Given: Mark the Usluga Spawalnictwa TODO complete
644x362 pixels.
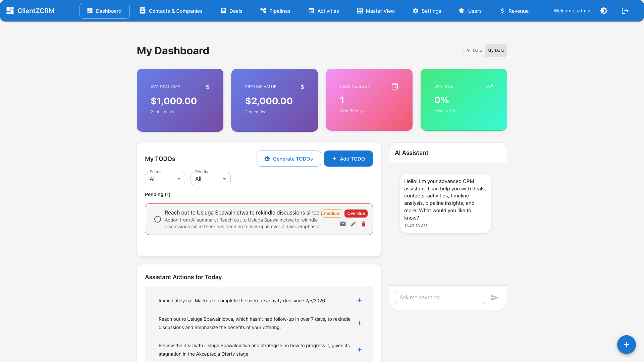Looking at the screenshot, I should [x=157, y=219].
